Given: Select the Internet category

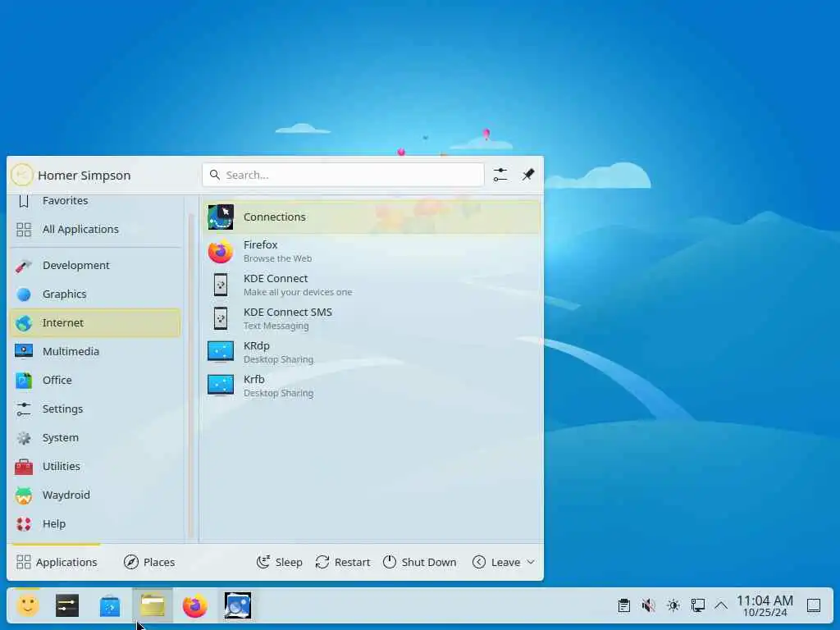Looking at the screenshot, I should [x=95, y=323].
